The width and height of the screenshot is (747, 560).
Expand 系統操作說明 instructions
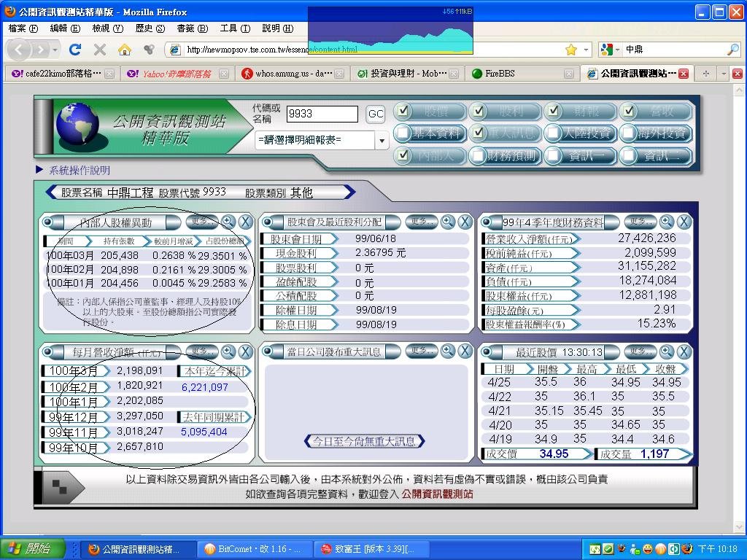point(79,171)
